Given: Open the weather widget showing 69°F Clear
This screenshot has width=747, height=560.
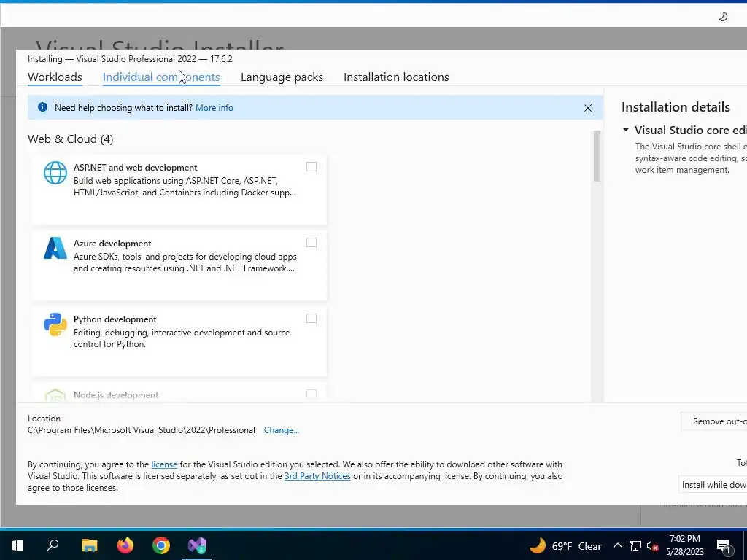Looking at the screenshot, I should click(x=565, y=545).
